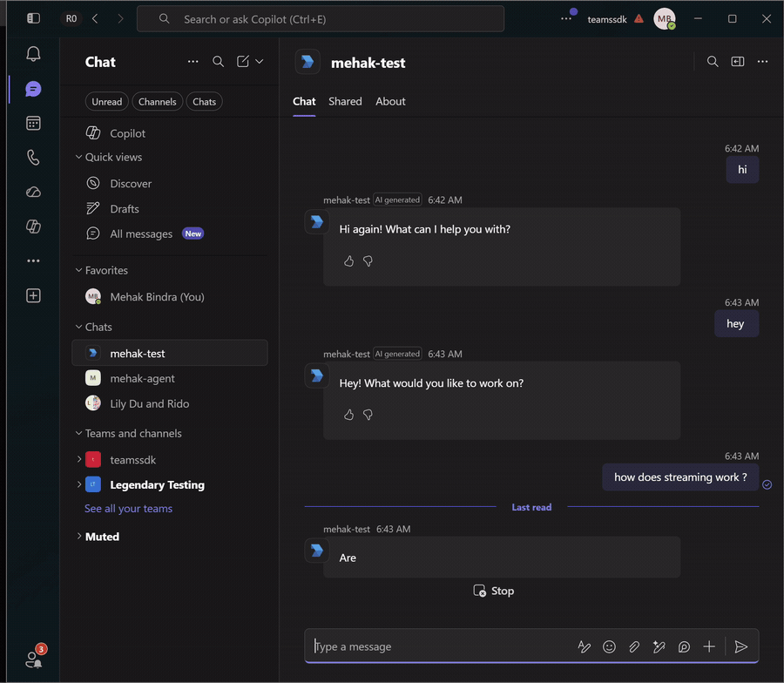This screenshot has width=784, height=683.
Task: Expand the Legendary Testing team
Action: [x=79, y=484]
